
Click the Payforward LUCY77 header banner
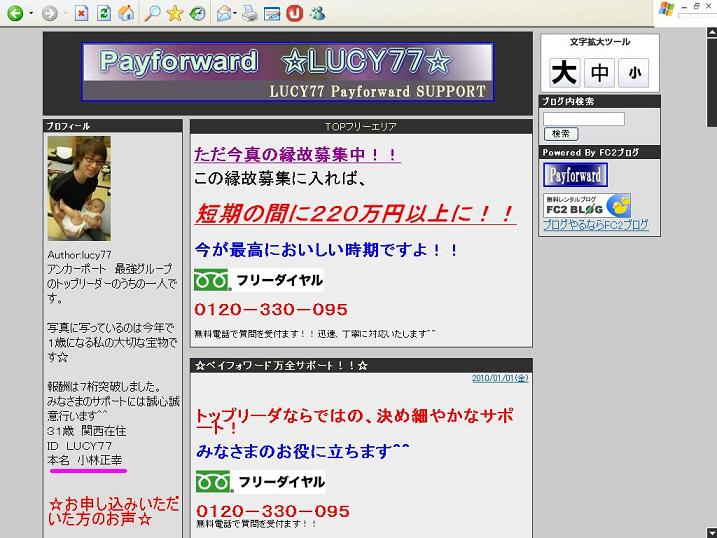click(x=288, y=72)
